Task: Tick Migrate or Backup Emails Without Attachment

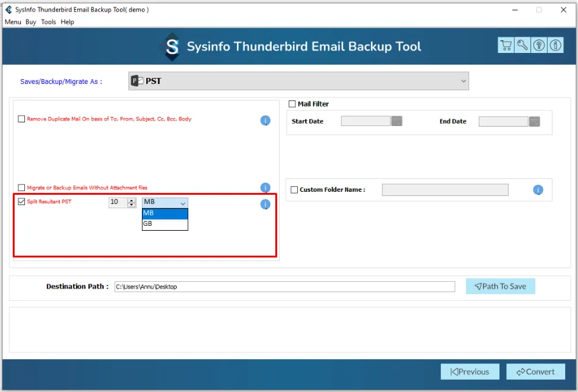Action: point(21,187)
